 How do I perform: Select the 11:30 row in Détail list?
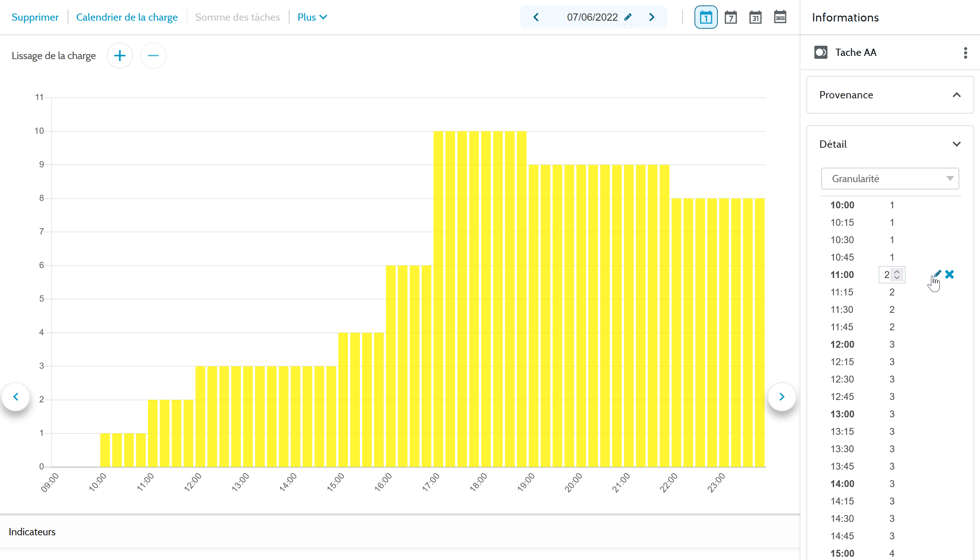(890, 309)
